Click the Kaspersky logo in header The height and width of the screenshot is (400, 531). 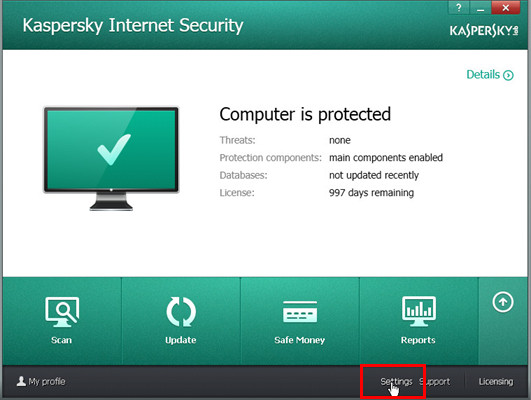pyautogui.click(x=484, y=30)
